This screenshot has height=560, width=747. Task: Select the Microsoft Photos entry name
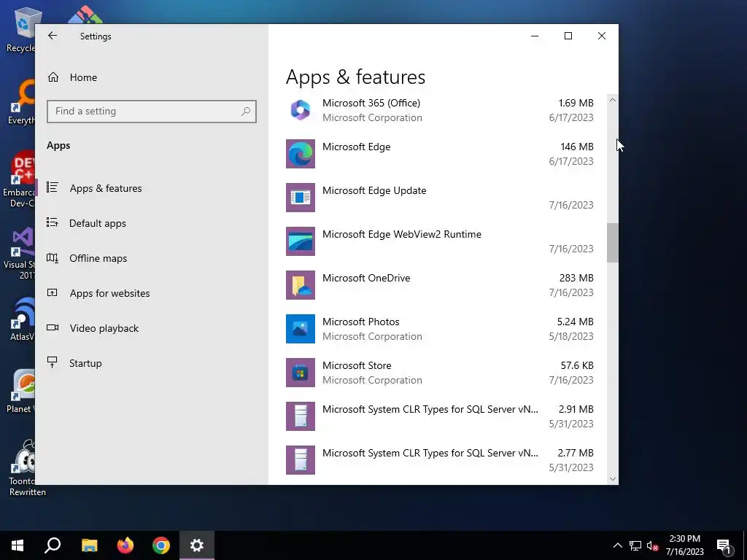(360, 322)
